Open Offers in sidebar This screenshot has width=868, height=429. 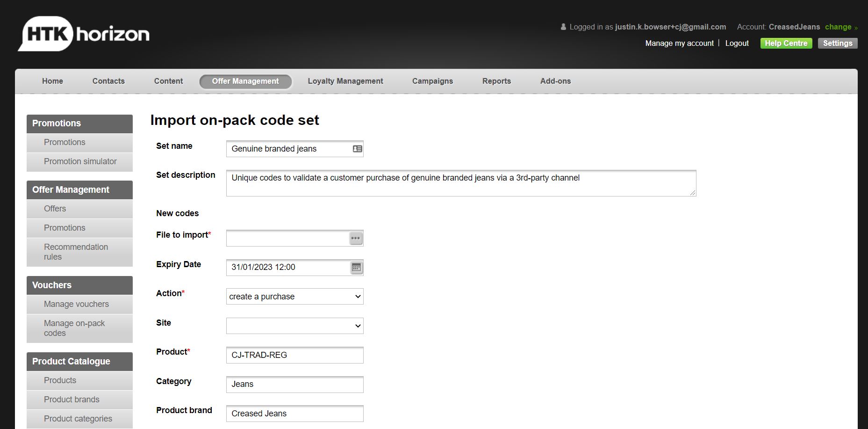79,209
